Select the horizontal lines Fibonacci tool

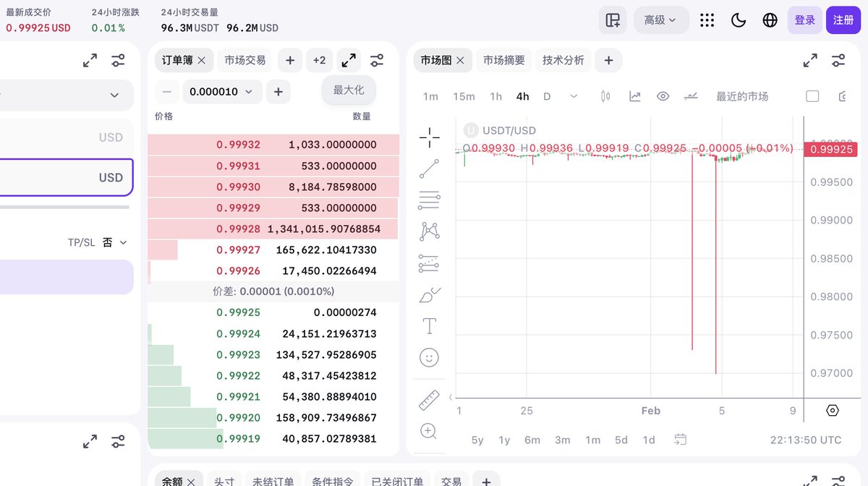pyautogui.click(x=429, y=200)
